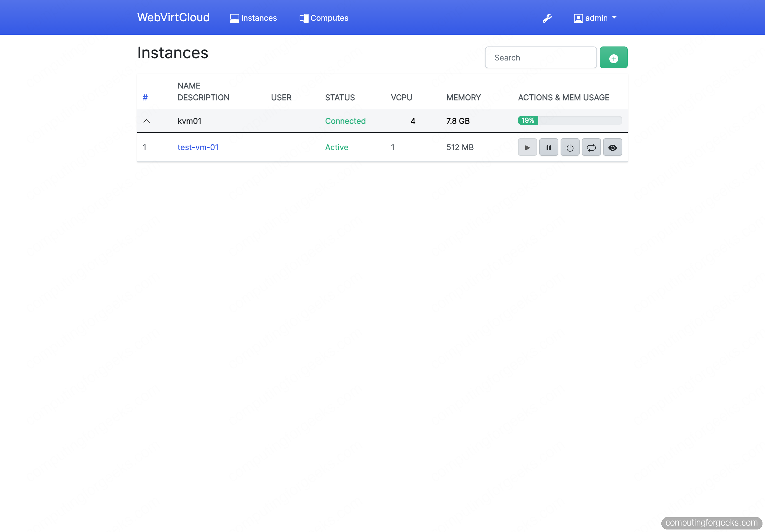765x532 pixels.
Task: Click the WebVirtCloud brand link
Action: (173, 17)
